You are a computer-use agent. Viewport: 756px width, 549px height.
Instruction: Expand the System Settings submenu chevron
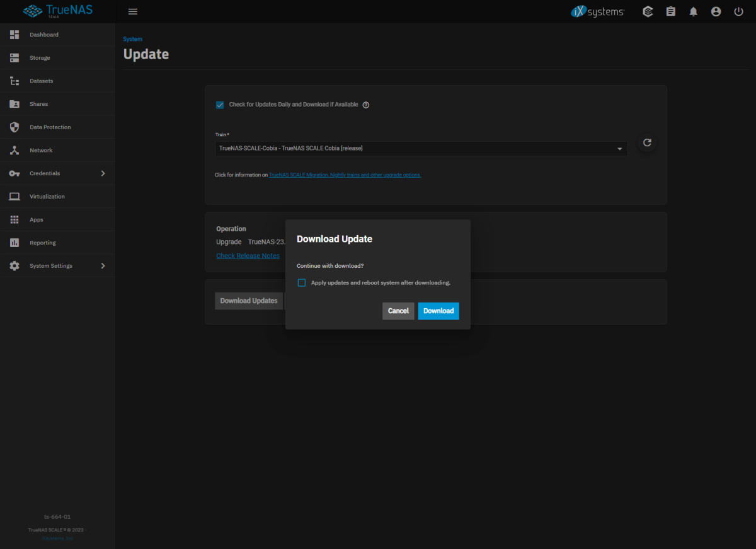[x=103, y=266]
